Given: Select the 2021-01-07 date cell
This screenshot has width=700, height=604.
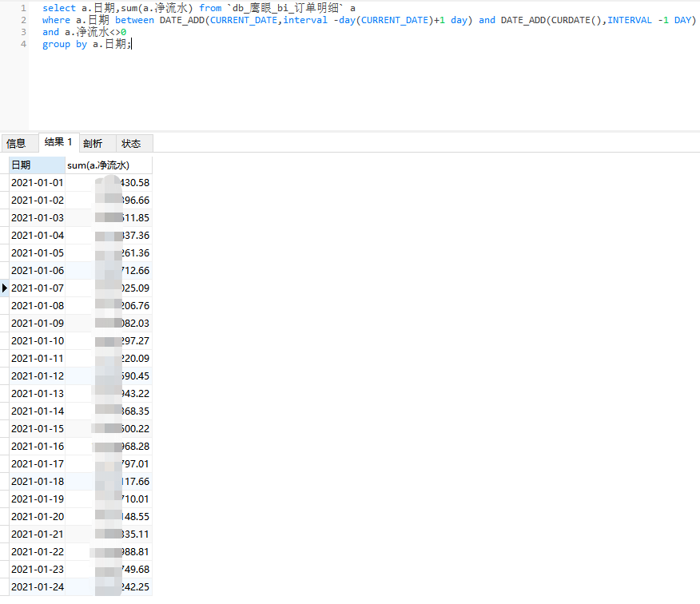Looking at the screenshot, I should click(37, 288).
